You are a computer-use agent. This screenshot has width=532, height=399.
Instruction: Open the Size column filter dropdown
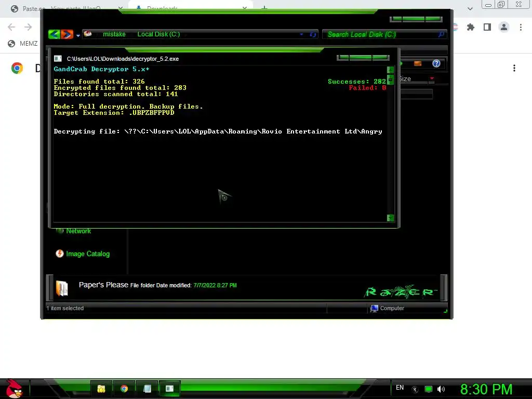pyautogui.click(x=432, y=79)
